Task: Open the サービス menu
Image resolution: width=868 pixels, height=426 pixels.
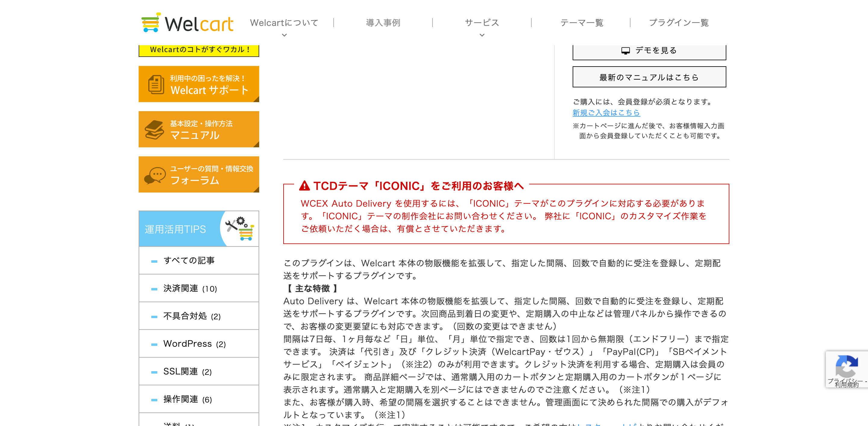Action: tap(482, 23)
